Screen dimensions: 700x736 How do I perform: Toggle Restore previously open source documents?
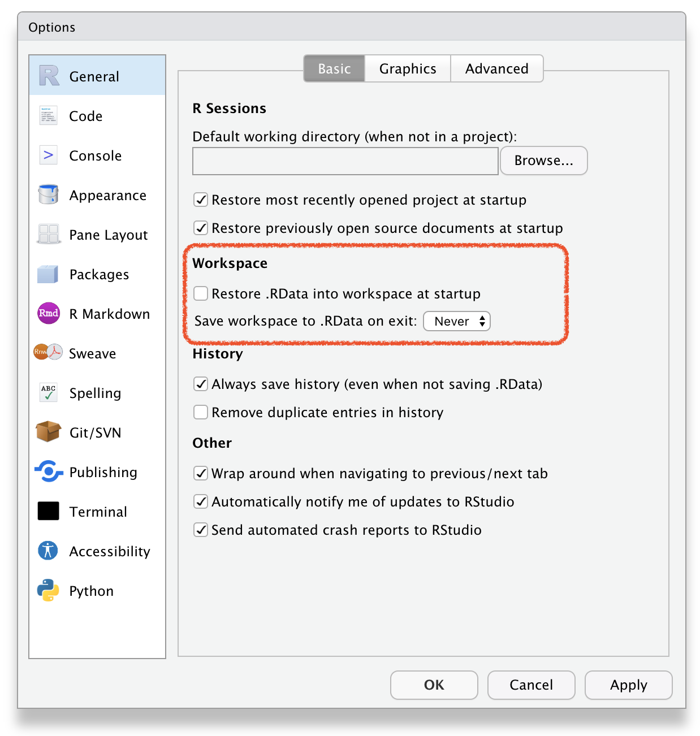(201, 228)
